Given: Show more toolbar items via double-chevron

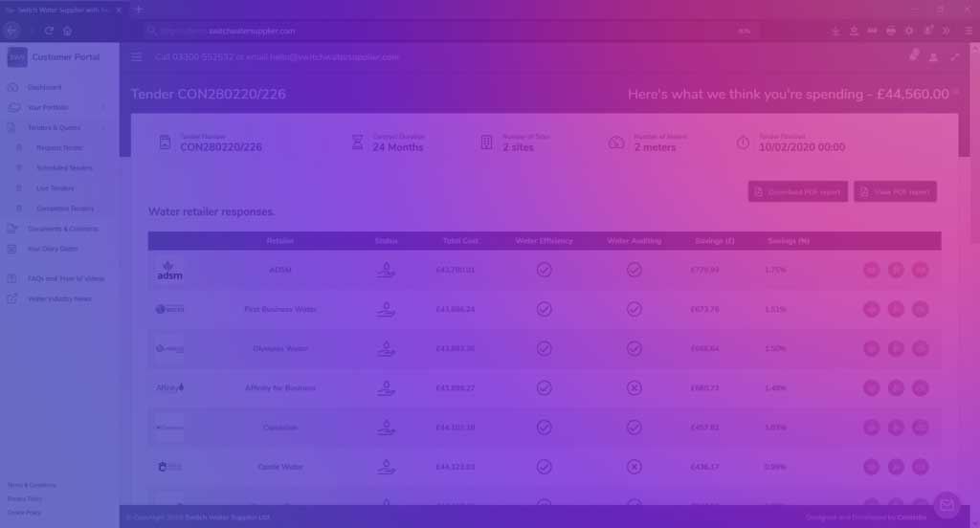Looking at the screenshot, I should pyautogui.click(x=947, y=31).
